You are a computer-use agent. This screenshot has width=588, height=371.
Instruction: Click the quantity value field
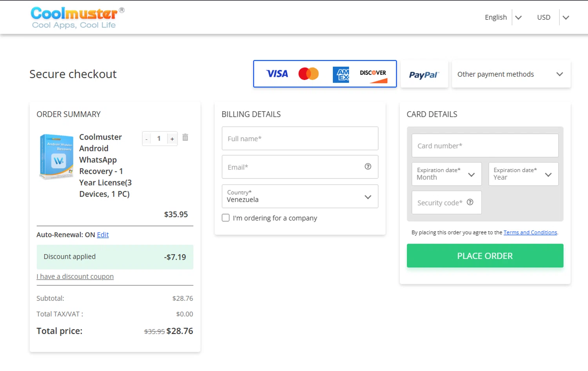click(159, 138)
